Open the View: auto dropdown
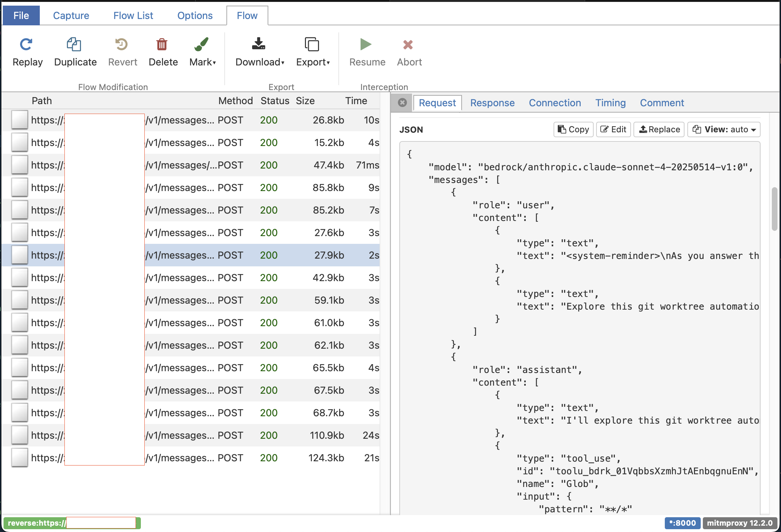This screenshot has width=781, height=532. tap(724, 129)
